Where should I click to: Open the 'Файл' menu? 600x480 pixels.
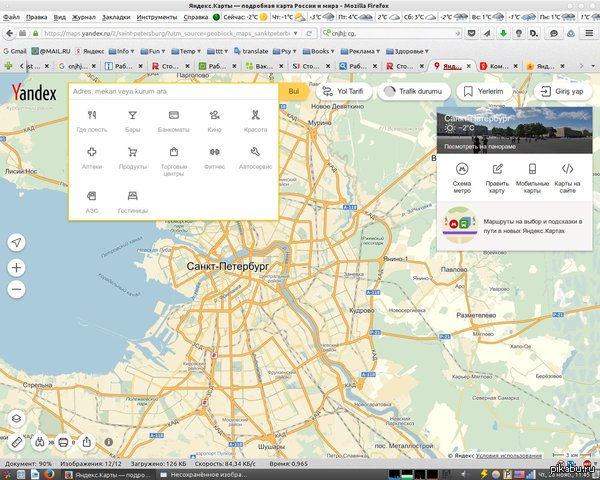coord(11,17)
